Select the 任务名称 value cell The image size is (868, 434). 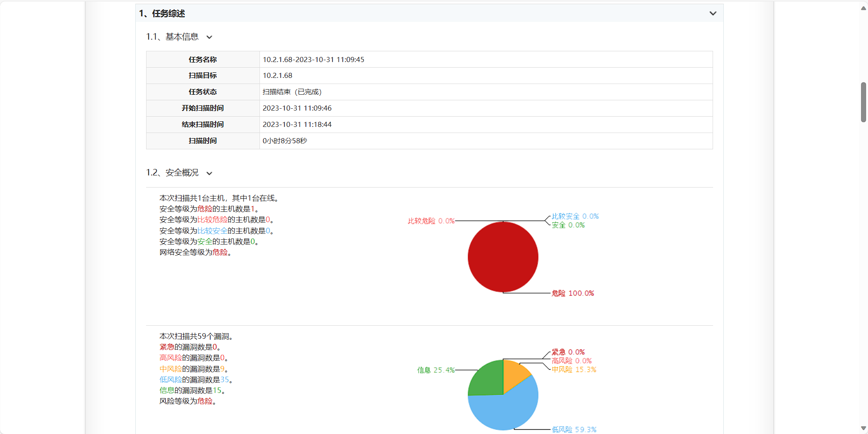click(x=486, y=59)
